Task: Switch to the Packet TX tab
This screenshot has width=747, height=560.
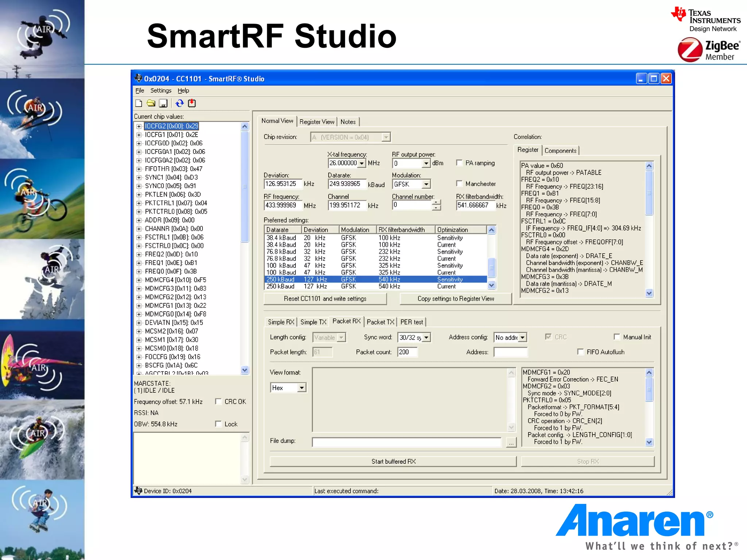Action: point(380,322)
